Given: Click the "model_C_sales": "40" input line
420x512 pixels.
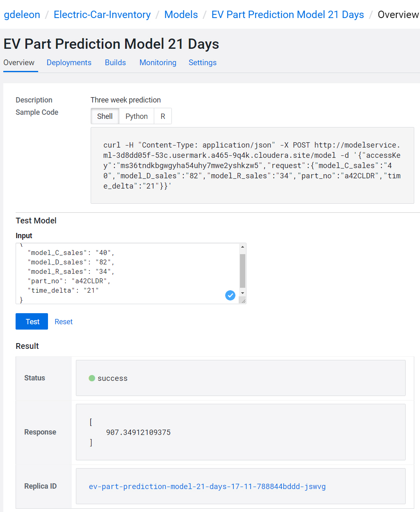Looking at the screenshot, I should (x=71, y=253).
